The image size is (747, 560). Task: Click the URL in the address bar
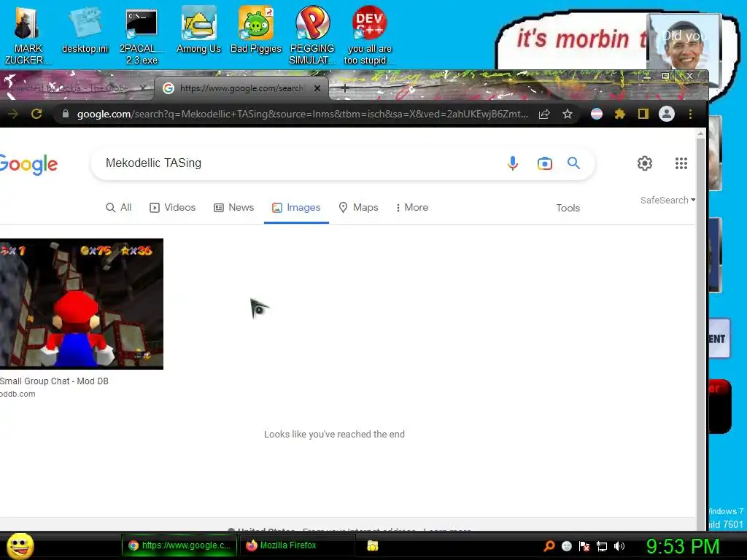click(x=303, y=114)
